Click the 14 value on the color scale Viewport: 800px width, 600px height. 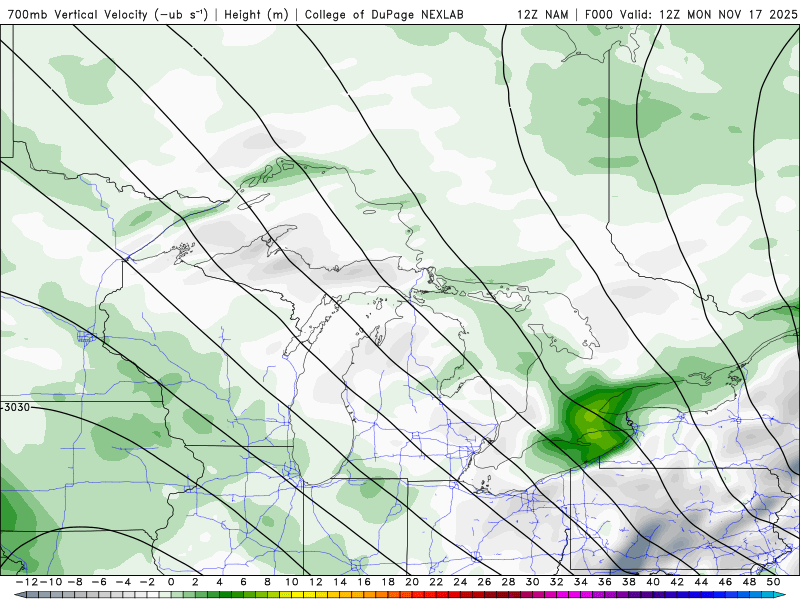point(340,582)
